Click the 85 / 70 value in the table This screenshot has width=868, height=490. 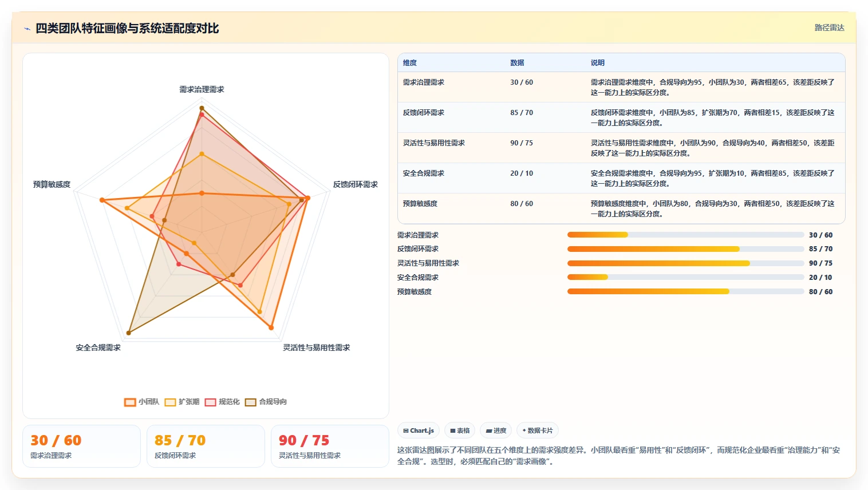[522, 113]
